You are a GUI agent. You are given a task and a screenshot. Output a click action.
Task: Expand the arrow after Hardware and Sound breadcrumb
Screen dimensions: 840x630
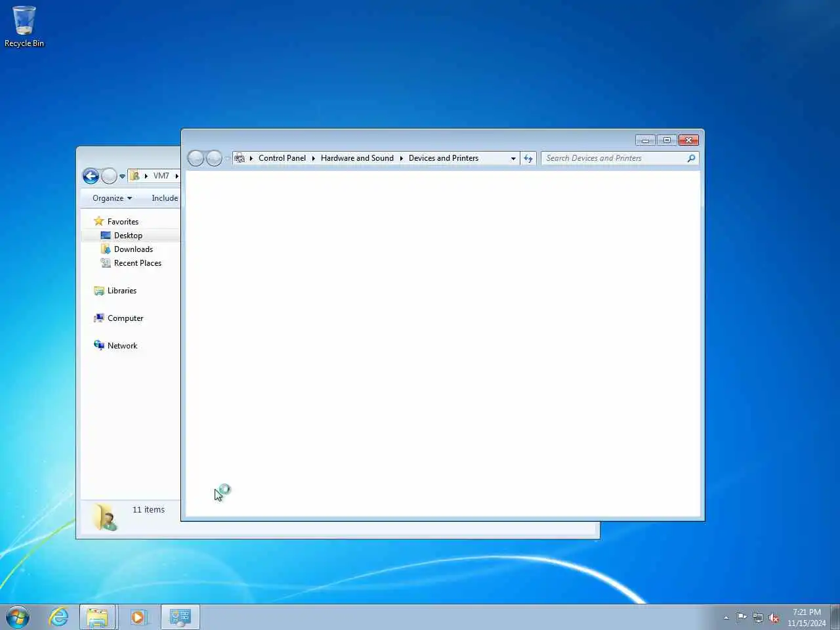pos(401,158)
